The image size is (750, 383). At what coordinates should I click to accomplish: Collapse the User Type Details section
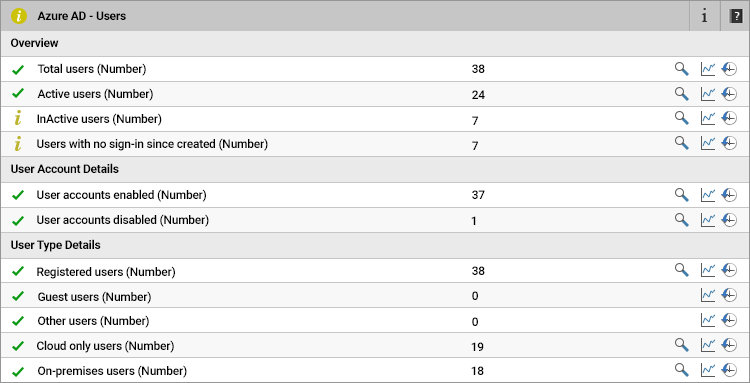tap(375, 245)
